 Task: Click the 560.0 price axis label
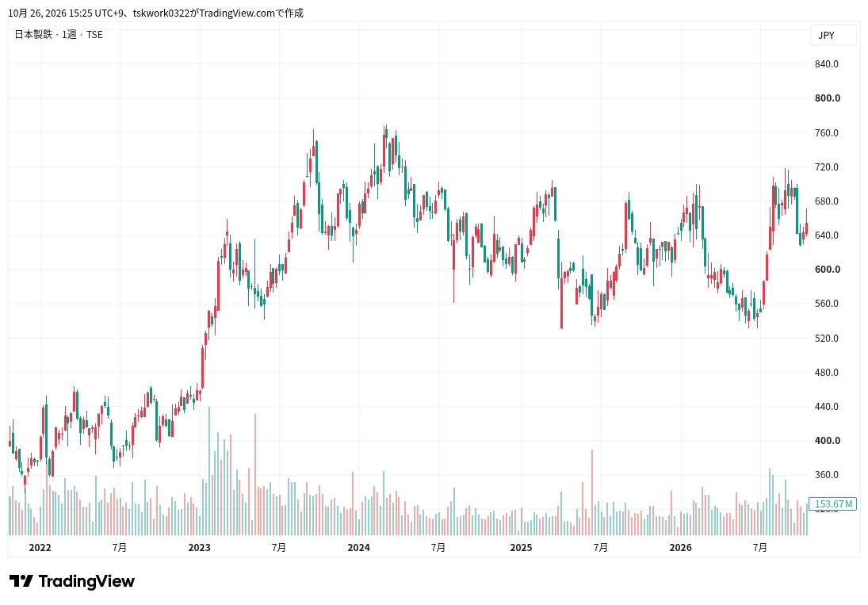827,304
